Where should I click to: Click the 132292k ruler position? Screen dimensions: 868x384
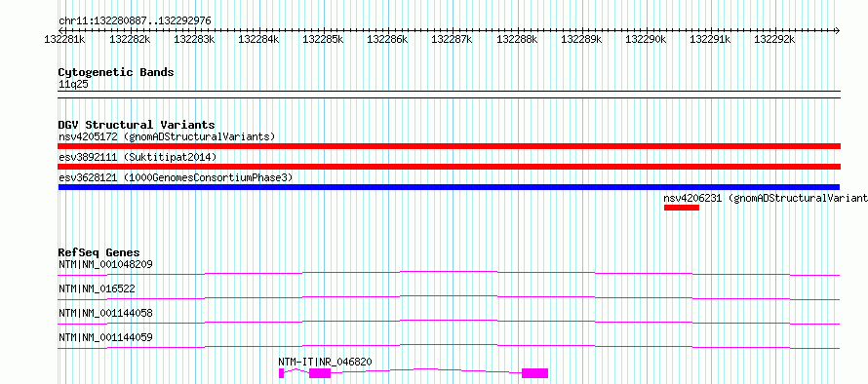pos(774,39)
